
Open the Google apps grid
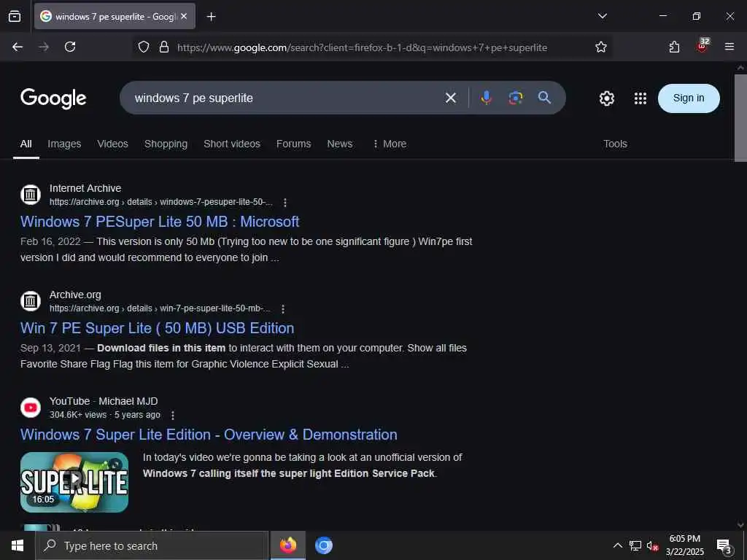coord(640,98)
